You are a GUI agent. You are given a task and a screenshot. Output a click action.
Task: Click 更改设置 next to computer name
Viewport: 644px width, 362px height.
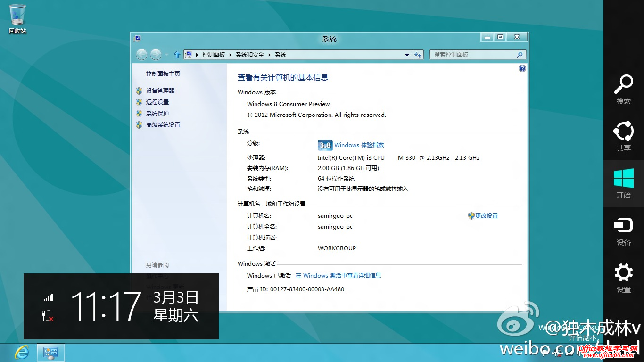coord(486,216)
